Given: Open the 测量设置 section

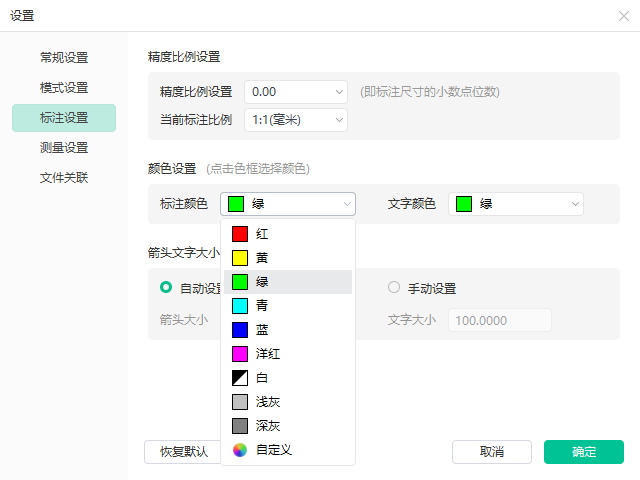Looking at the screenshot, I should tap(64, 148).
